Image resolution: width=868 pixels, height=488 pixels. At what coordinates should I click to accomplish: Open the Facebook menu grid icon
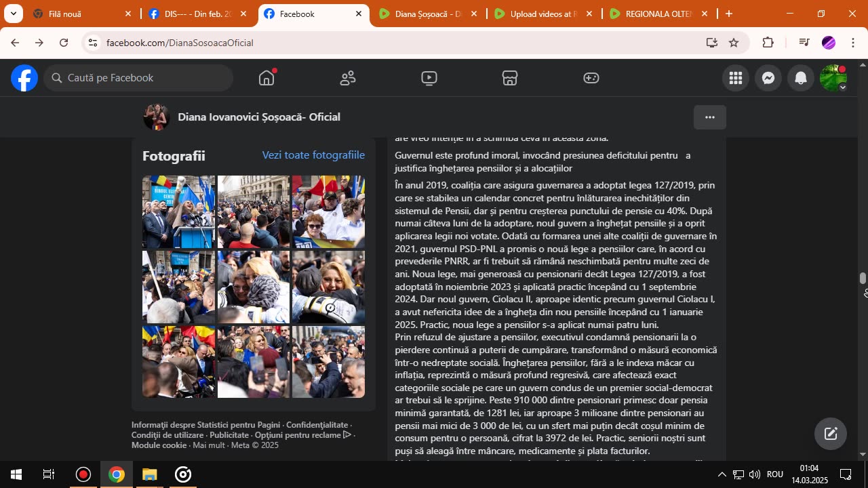point(736,78)
